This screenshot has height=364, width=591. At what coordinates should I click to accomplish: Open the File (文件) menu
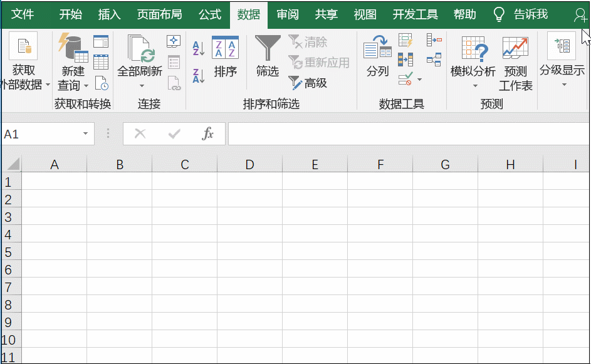coord(23,14)
